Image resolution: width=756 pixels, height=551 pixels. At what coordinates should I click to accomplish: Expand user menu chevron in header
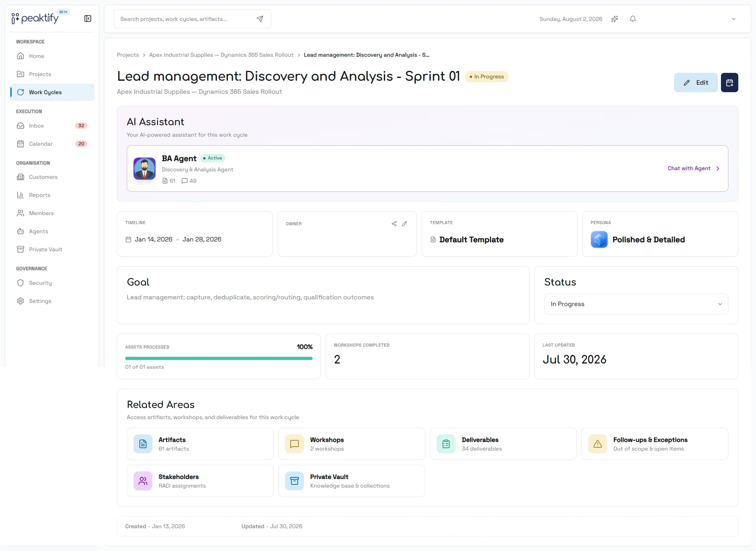pos(734,19)
